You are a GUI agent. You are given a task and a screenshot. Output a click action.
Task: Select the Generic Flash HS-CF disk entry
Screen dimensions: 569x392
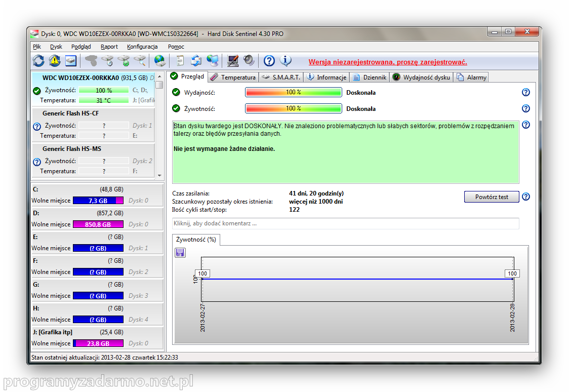pos(93,125)
